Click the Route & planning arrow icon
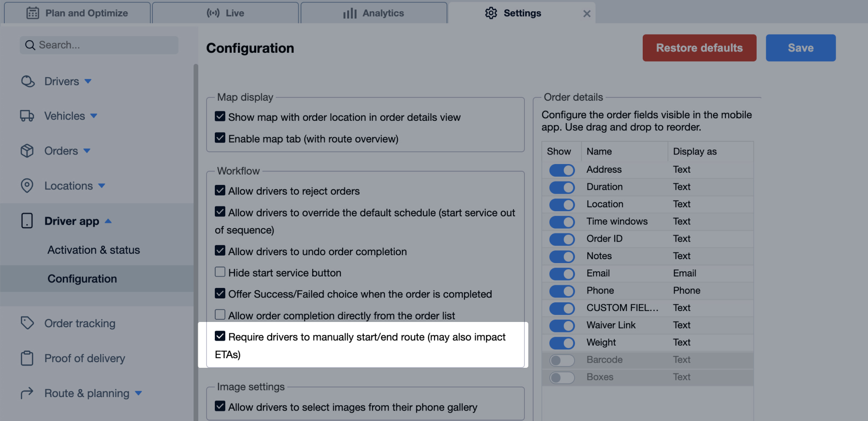The height and width of the screenshot is (421, 868). (x=27, y=393)
